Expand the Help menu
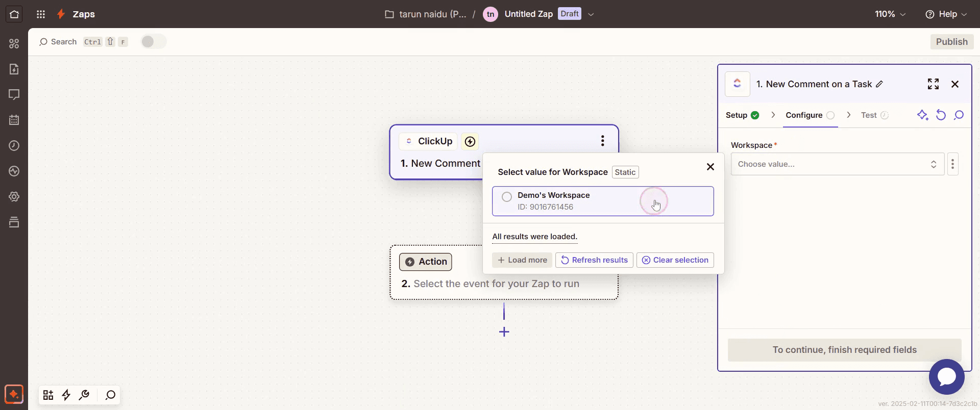The height and width of the screenshot is (410, 980). click(x=946, y=14)
